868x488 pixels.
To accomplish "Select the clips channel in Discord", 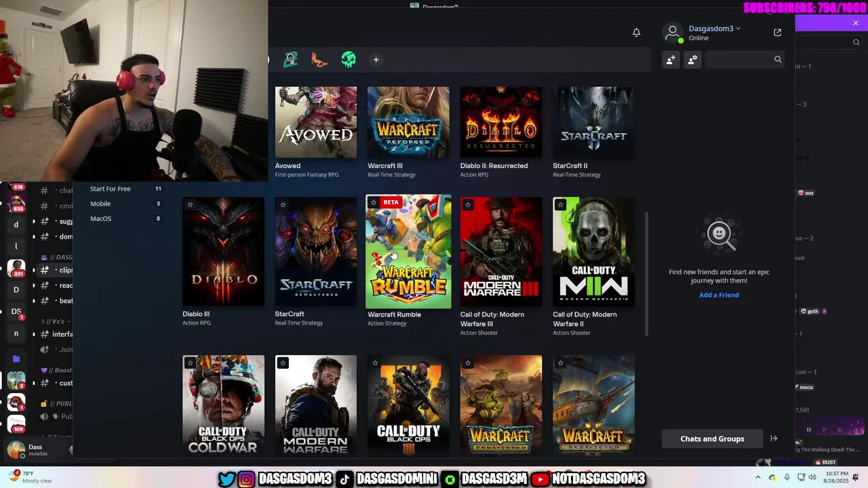I will (x=56, y=270).
